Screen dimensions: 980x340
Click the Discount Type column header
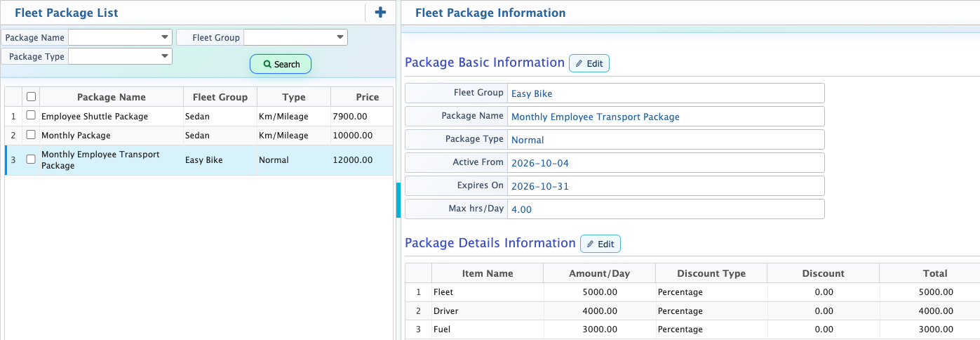tap(711, 273)
